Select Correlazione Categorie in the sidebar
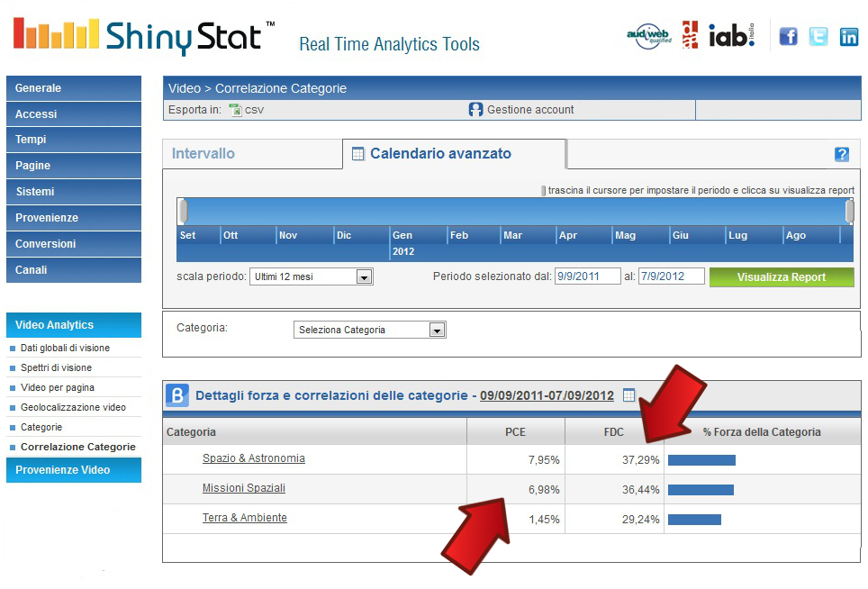This screenshot has width=868, height=589. pos(78,447)
